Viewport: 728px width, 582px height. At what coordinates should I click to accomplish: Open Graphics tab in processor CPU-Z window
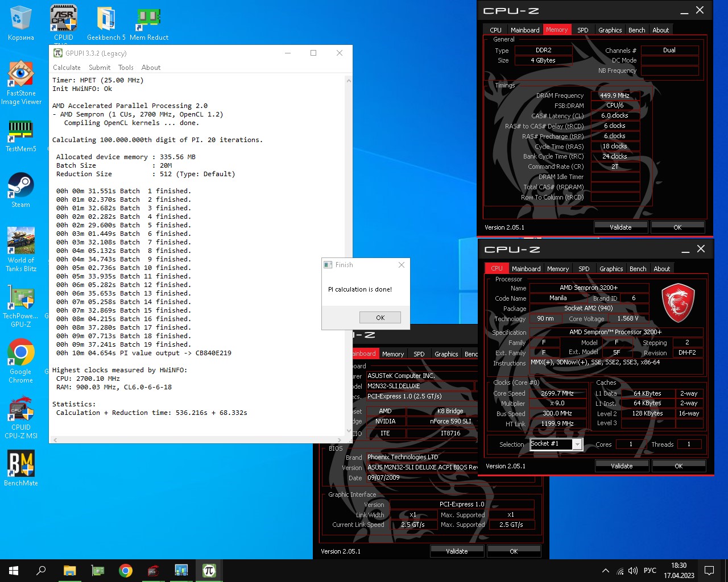point(611,269)
